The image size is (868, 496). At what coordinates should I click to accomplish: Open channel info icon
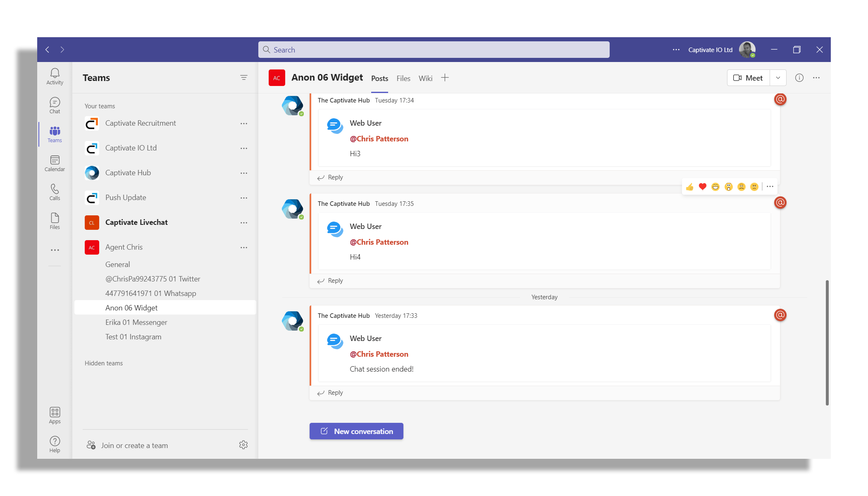click(799, 78)
